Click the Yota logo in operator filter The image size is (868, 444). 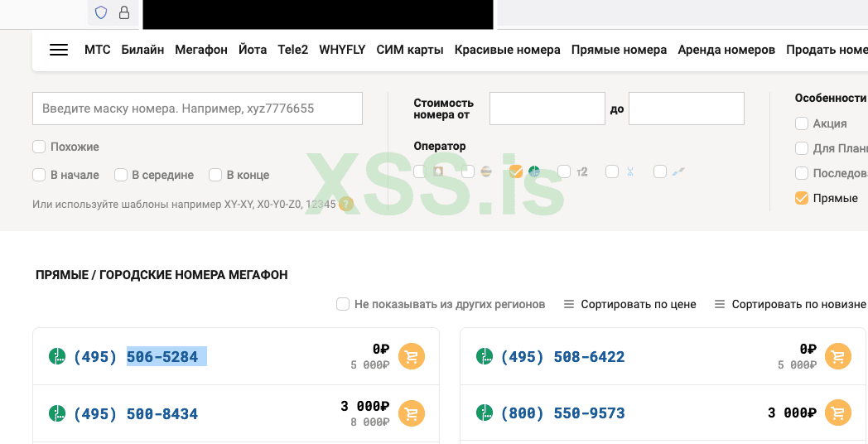point(630,171)
